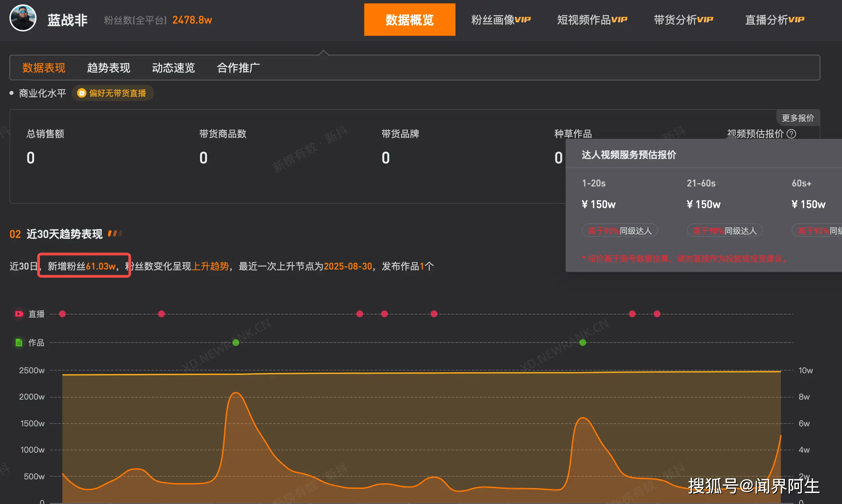
Task: Select the 趋势表现 sub-tab
Action: [x=108, y=68]
